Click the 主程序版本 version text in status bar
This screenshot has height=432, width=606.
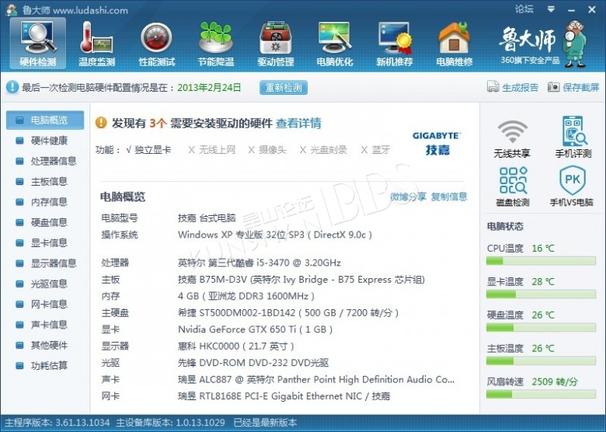pyautogui.click(x=57, y=422)
